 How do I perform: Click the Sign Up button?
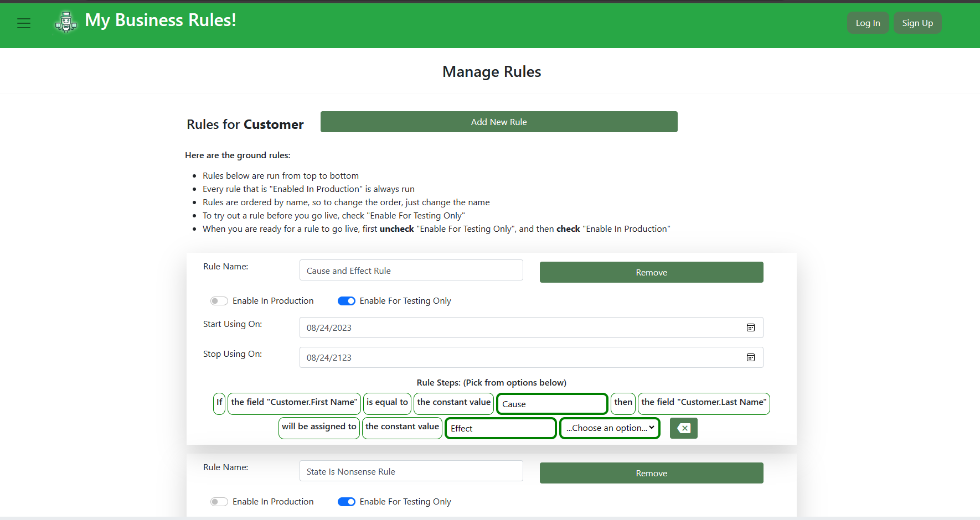coord(917,23)
